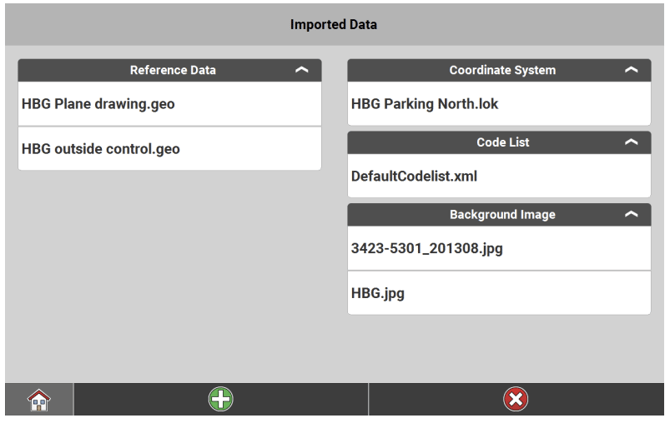Click empty space below the Reference Data list

tap(169, 270)
